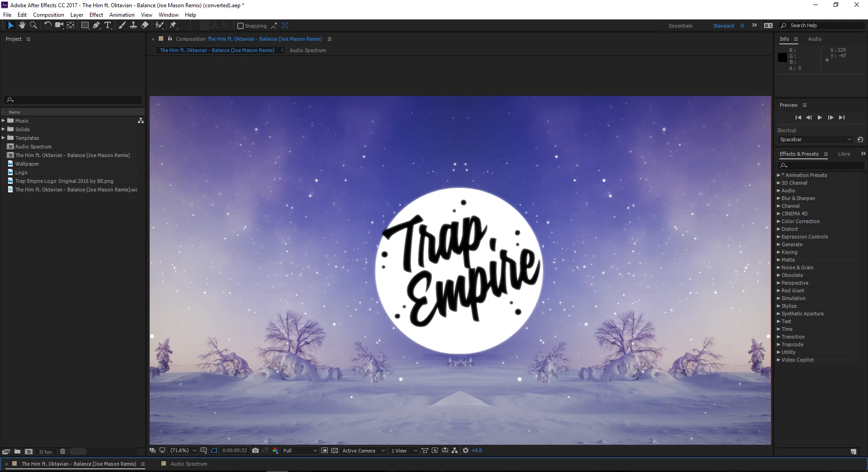Click the Pixel Aspect Ratio Correction icon

pyautogui.click(x=425, y=450)
